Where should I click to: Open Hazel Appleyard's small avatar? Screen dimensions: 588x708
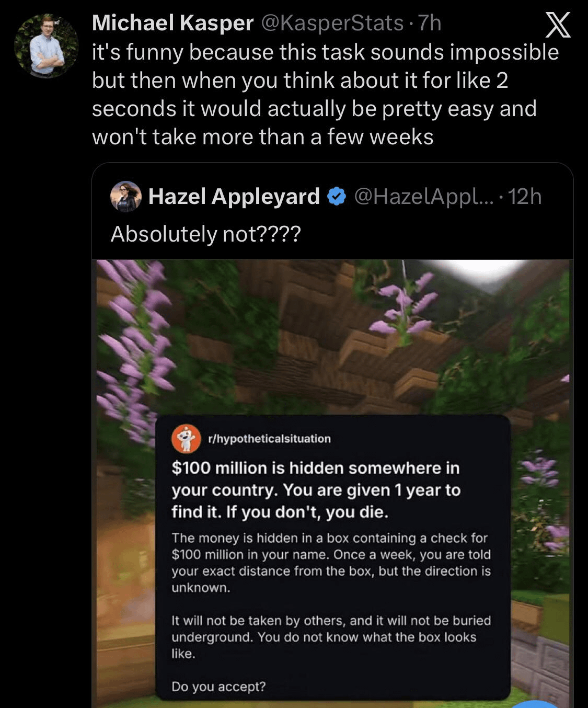[x=126, y=197]
